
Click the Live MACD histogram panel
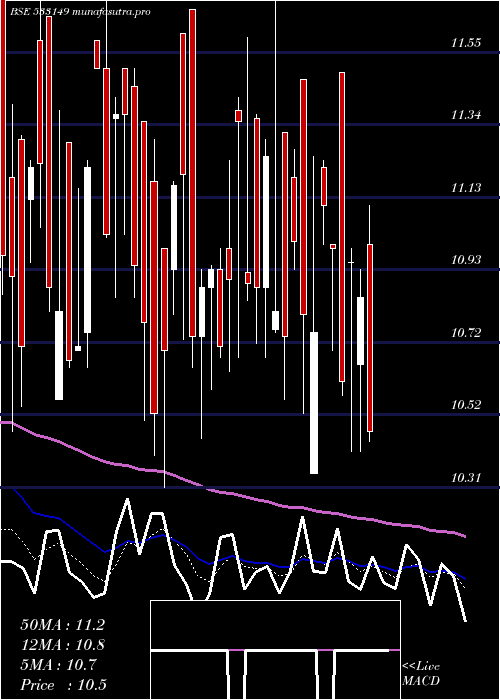click(x=275, y=650)
